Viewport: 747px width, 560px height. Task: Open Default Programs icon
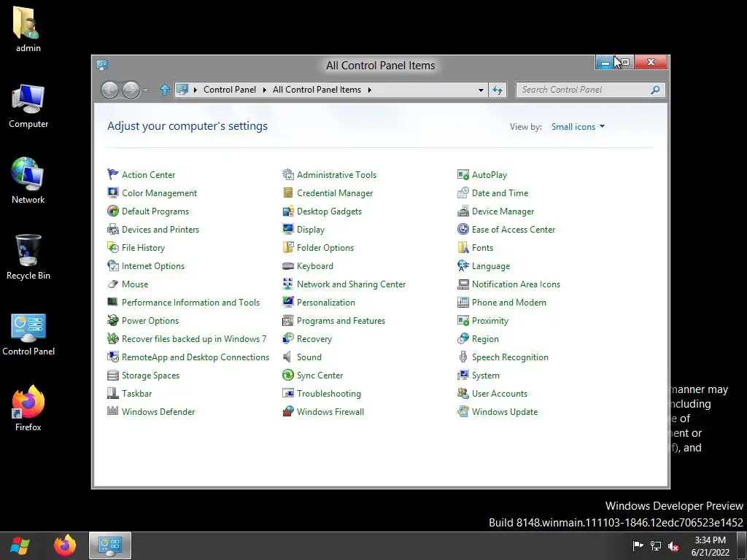click(113, 211)
